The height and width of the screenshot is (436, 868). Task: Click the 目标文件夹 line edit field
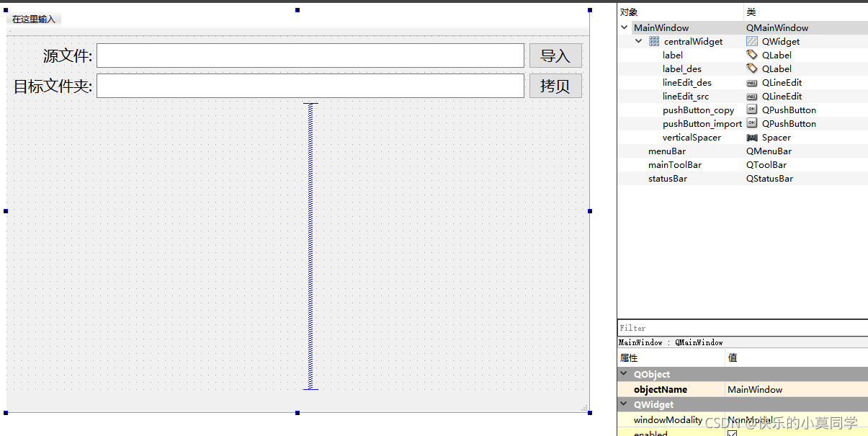coord(310,86)
